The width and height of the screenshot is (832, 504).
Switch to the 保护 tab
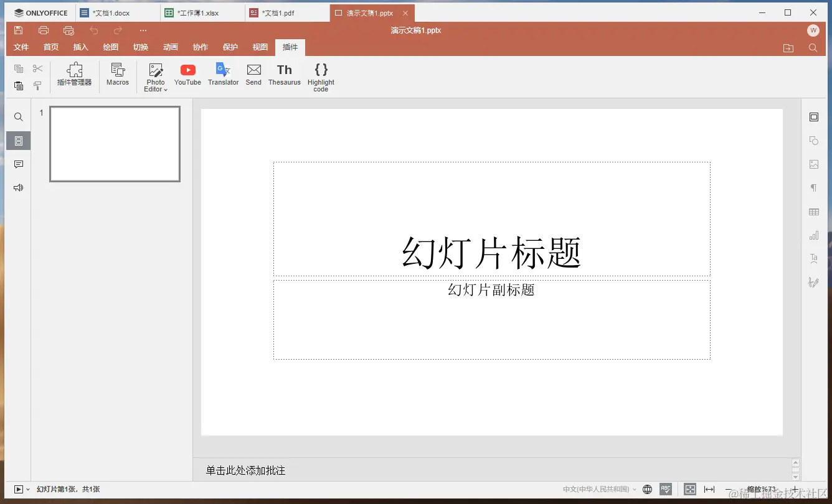230,47
